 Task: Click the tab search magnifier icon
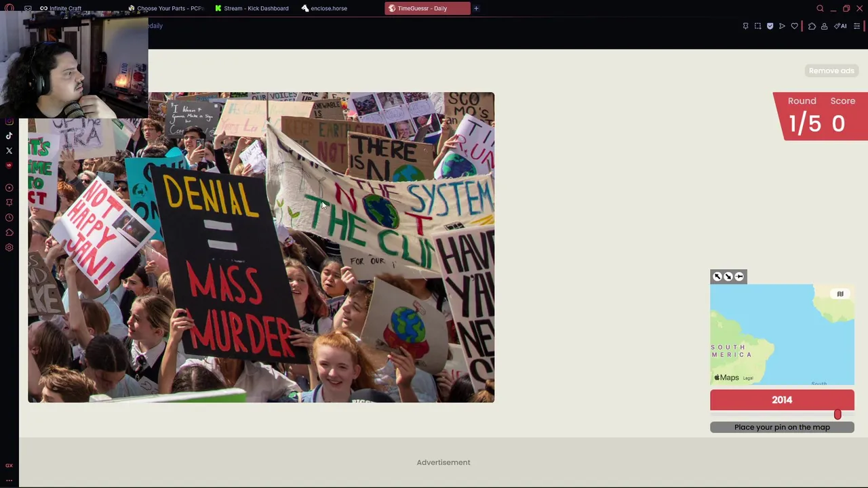coord(820,8)
